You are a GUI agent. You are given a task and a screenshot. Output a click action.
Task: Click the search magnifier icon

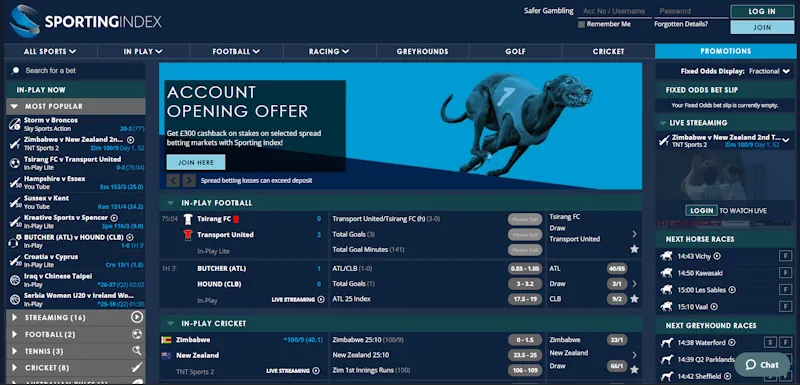[x=15, y=71]
